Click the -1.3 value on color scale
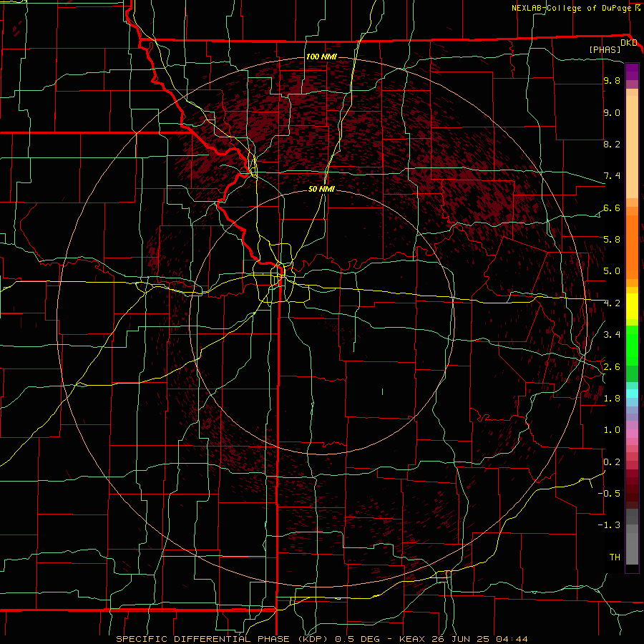This screenshot has width=644, height=644. coord(609,525)
